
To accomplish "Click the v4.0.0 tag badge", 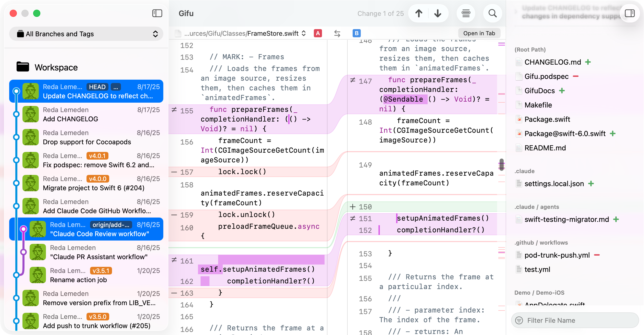I will (98, 179).
